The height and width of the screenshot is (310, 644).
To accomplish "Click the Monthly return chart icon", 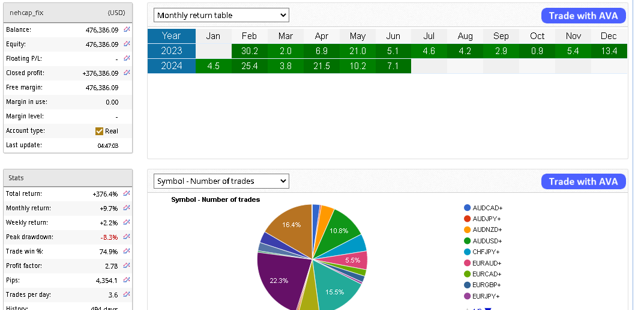I will pos(127,208).
